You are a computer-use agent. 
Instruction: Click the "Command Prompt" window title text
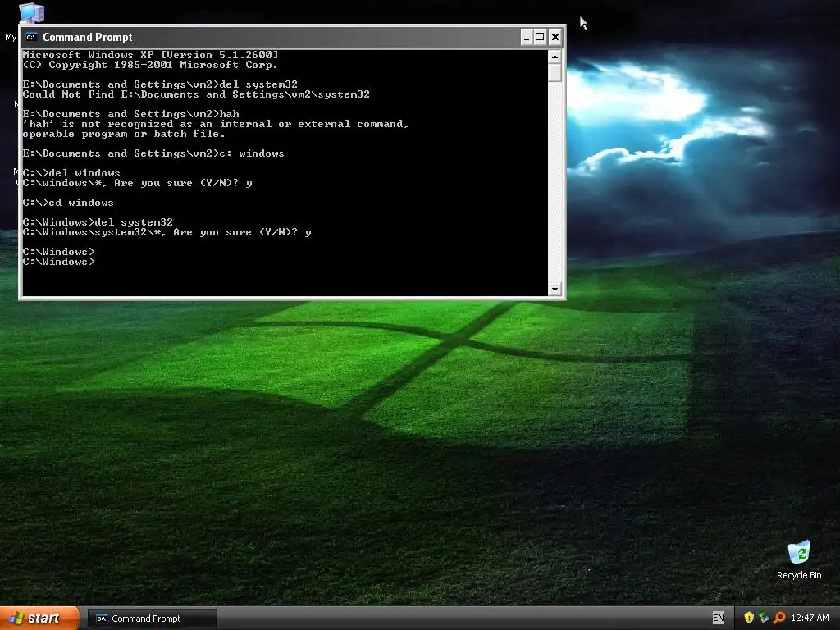[x=87, y=37]
